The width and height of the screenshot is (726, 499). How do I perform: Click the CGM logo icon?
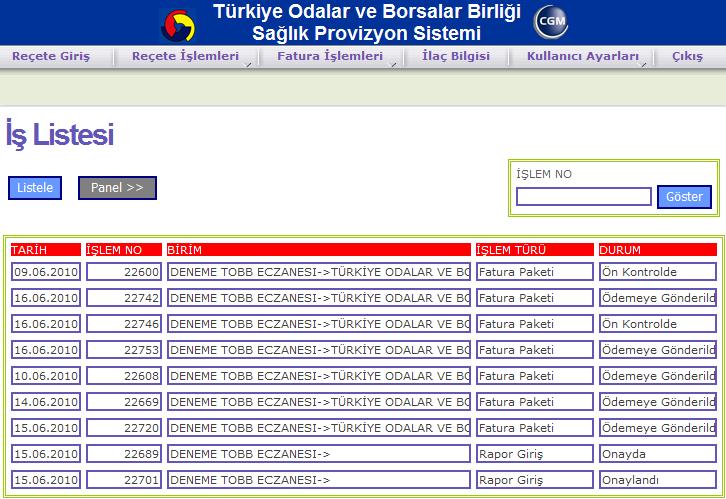[551, 21]
